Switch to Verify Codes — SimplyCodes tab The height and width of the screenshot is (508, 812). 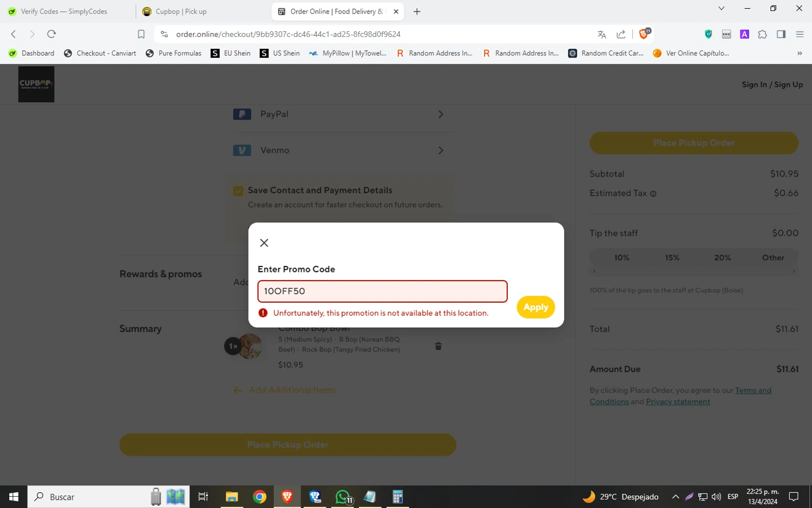point(65,11)
